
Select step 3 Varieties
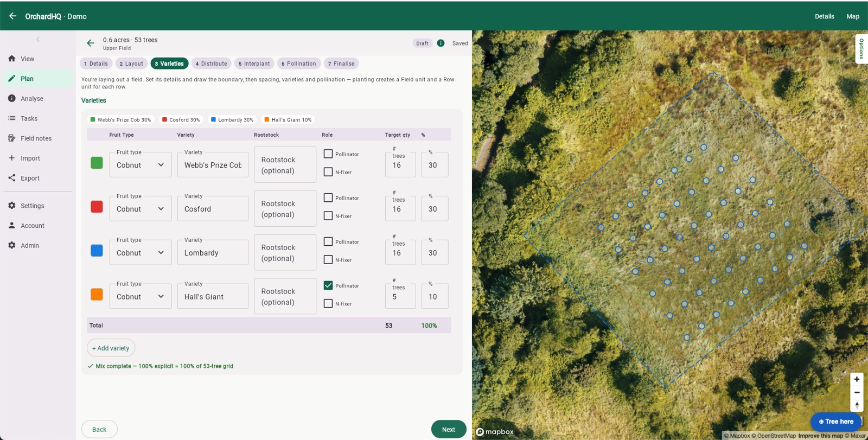169,63
